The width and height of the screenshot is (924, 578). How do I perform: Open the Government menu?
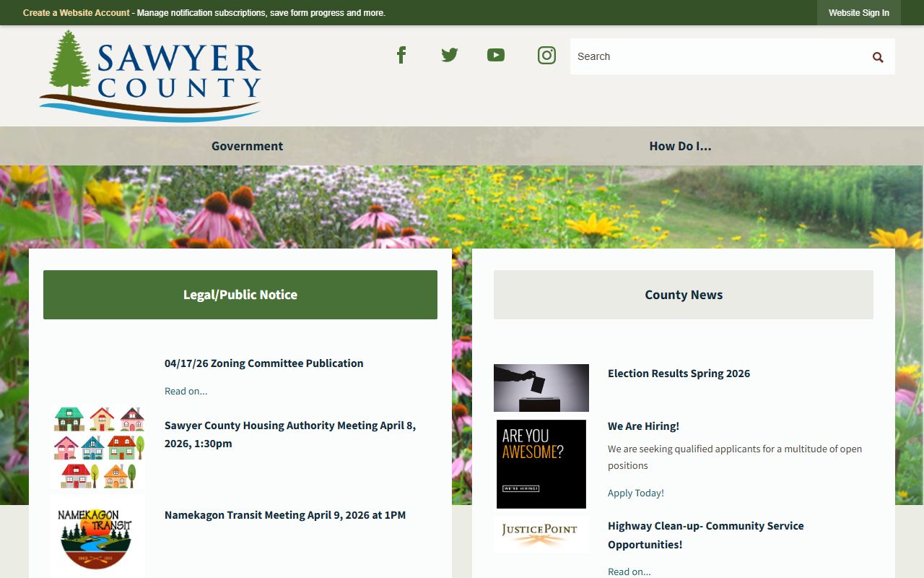click(x=247, y=146)
